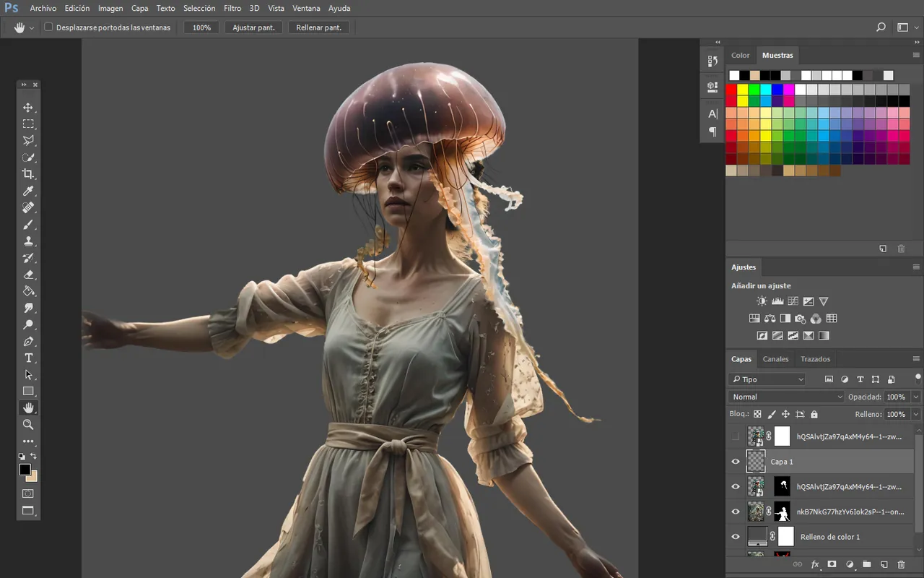Hide the Capa 1 layer

coord(736,462)
